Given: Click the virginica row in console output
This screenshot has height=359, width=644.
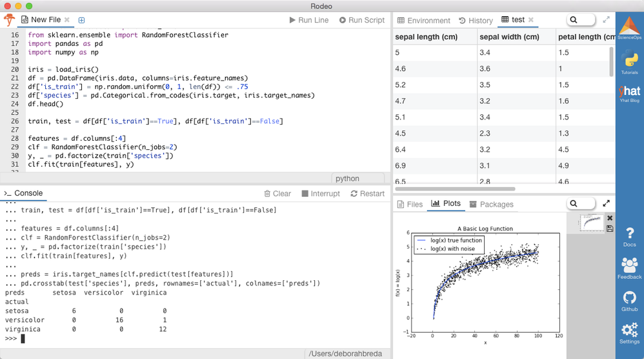Looking at the screenshot, I should click(86, 329).
